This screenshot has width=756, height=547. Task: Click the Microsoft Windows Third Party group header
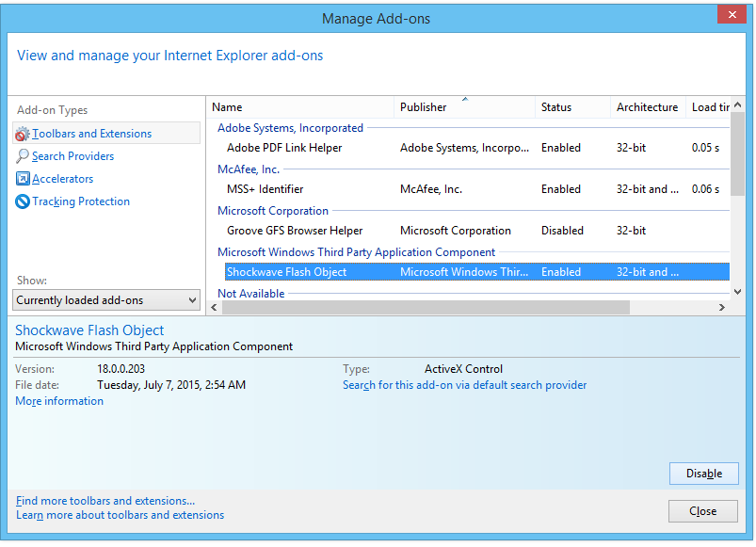pos(356,252)
